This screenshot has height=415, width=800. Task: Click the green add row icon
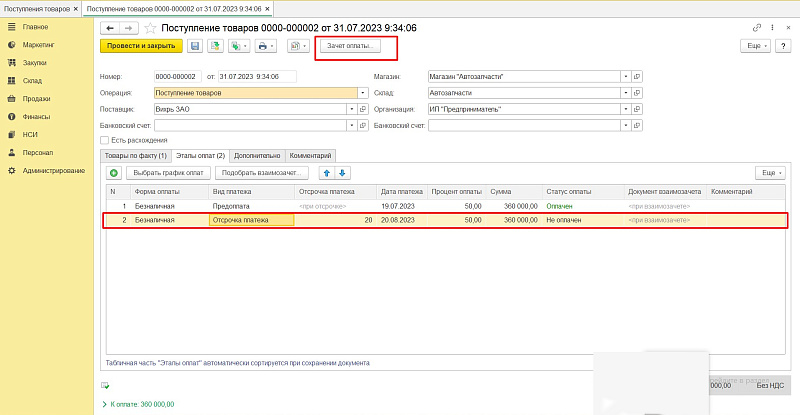pos(113,173)
